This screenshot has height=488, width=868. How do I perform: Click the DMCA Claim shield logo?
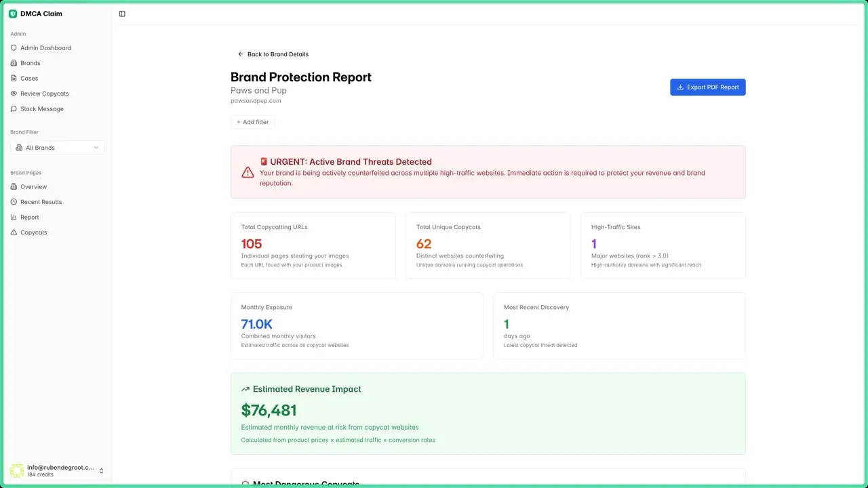(x=13, y=14)
